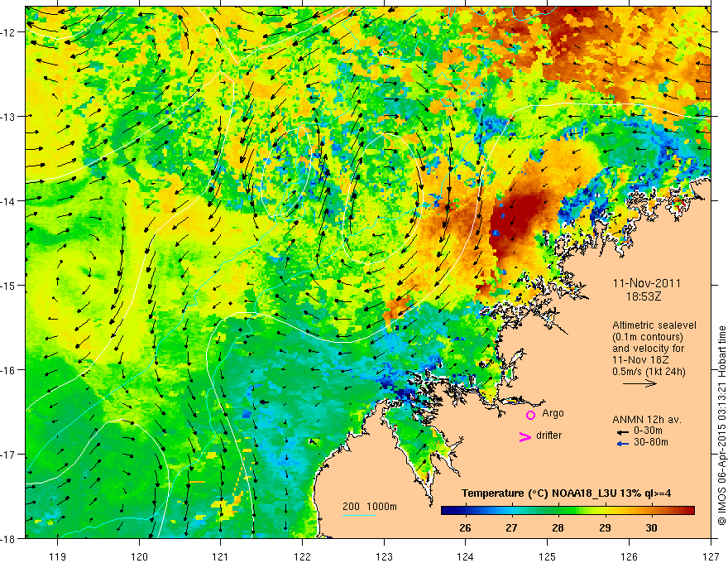The width and height of the screenshot is (728, 563).
Task: Click the colorbar value 30
Action: click(651, 527)
